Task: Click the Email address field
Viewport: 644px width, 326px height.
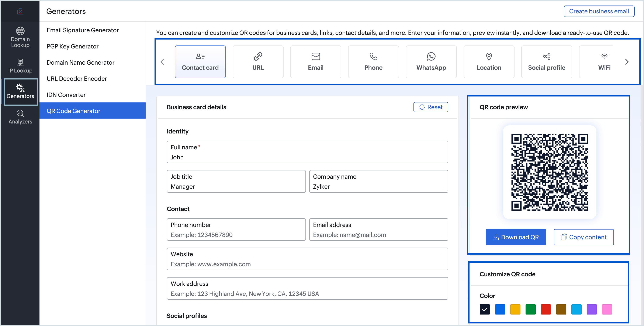Action: point(378,230)
